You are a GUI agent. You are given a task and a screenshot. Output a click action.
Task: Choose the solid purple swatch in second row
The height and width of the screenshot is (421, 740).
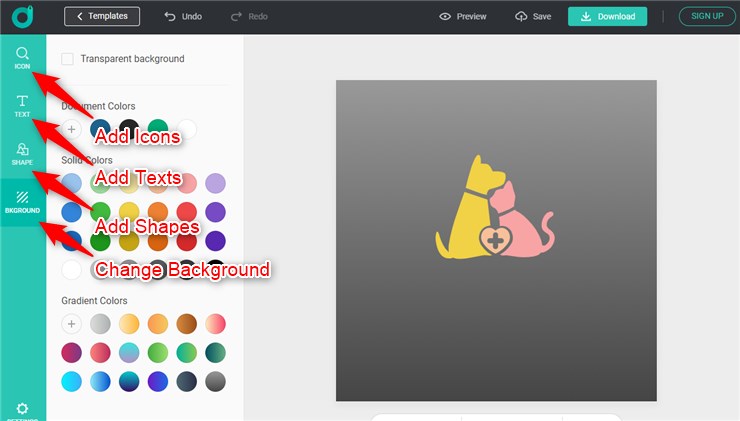pyautogui.click(x=214, y=212)
